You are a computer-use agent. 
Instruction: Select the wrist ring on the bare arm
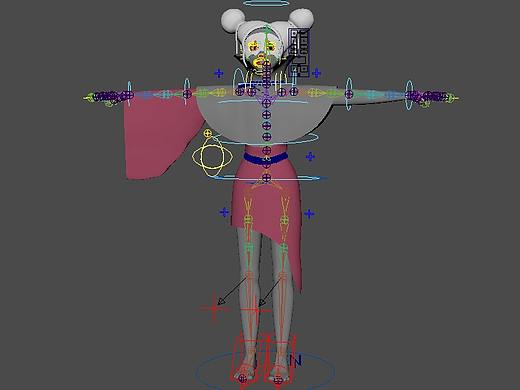pyautogui.click(x=409, y=95)
